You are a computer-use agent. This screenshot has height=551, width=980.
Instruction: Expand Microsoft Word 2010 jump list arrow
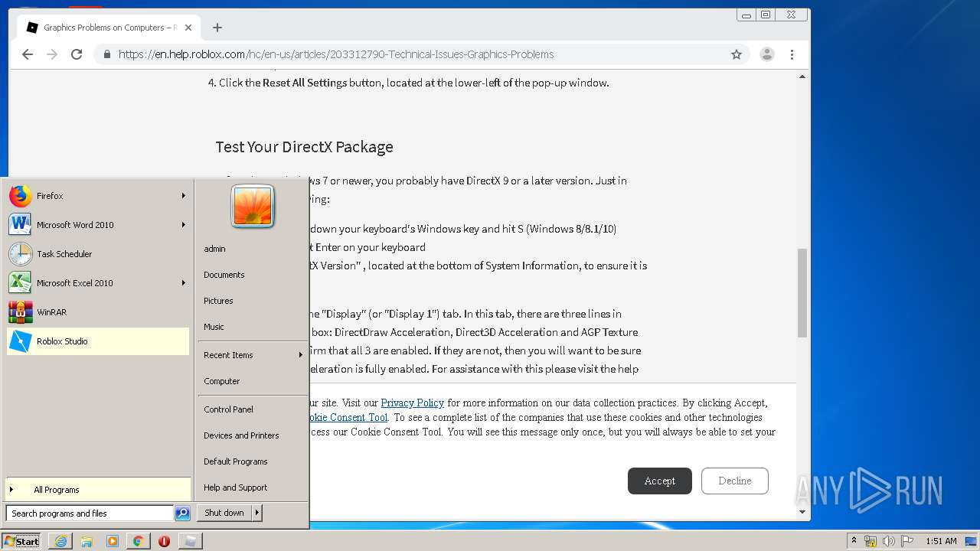(x=183, y=225)
